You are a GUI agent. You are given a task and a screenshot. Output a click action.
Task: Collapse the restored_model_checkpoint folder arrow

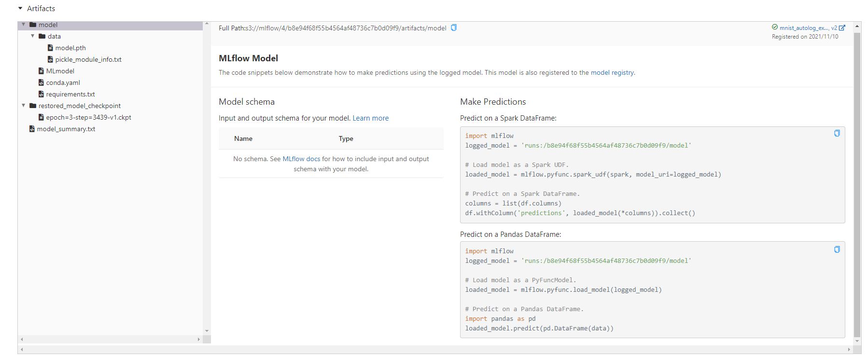[23, 106]
